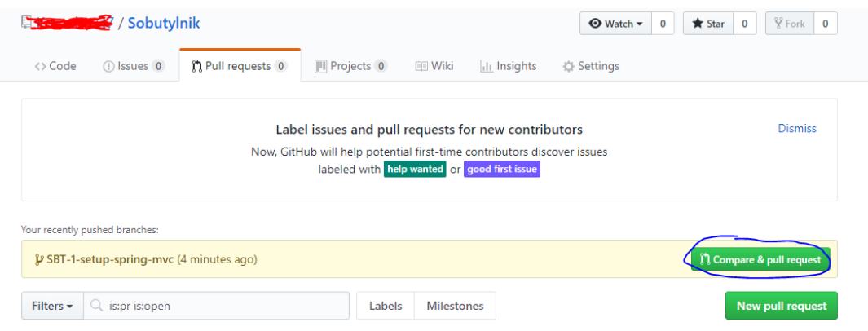Expand the Filters dropdown
Screen dimensions: 868x331
pyautogui.click(x=53, y=306)
